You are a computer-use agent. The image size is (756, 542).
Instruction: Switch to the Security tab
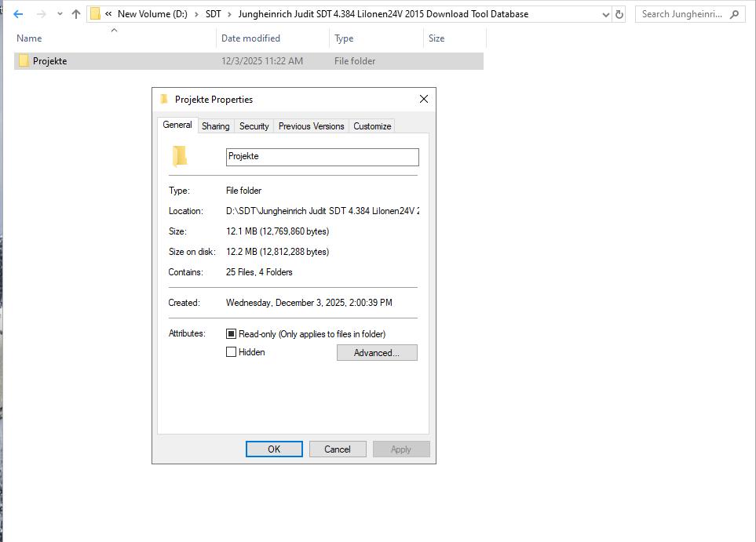253,125
